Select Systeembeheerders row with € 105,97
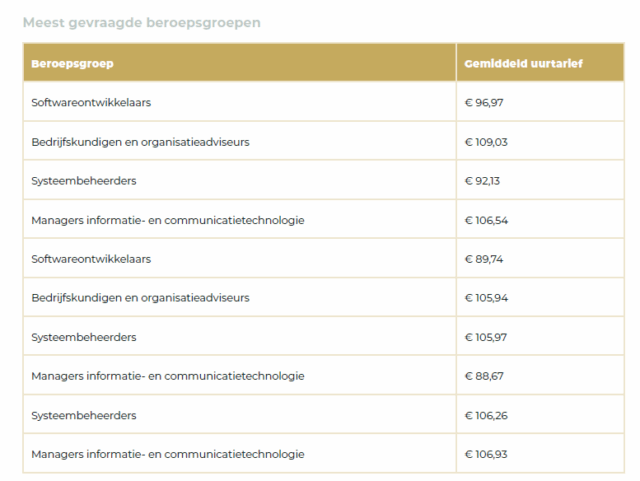The width and height of the screenshot is (640, 481). coord(324,336)
